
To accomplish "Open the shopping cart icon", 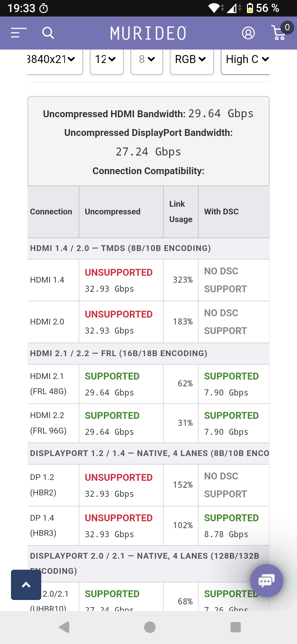I will (x=279, y=33).
